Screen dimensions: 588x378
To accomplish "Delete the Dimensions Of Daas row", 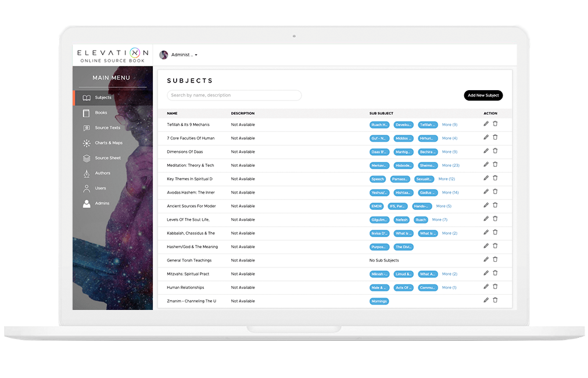I will [x=495, y=151].
